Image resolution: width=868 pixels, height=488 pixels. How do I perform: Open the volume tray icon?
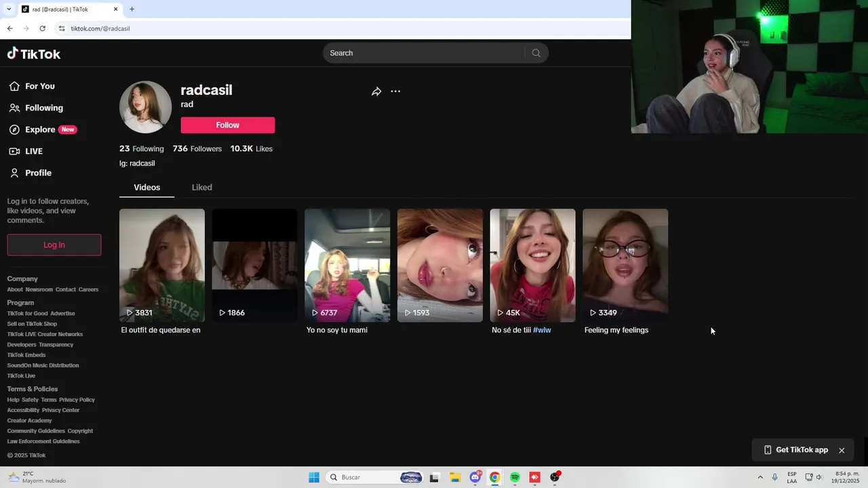[x=819, y=477]
